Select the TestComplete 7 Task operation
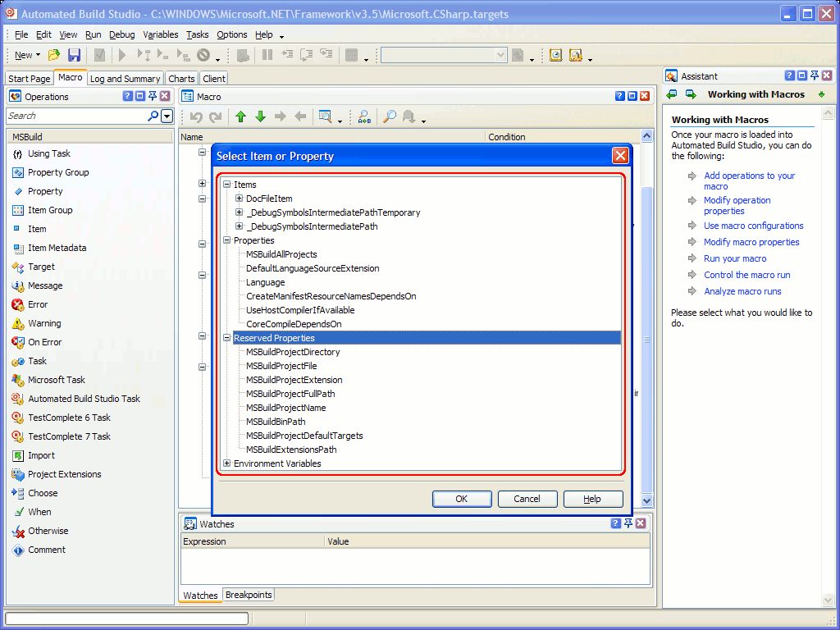The image size is (840, 630). [69, 436]
